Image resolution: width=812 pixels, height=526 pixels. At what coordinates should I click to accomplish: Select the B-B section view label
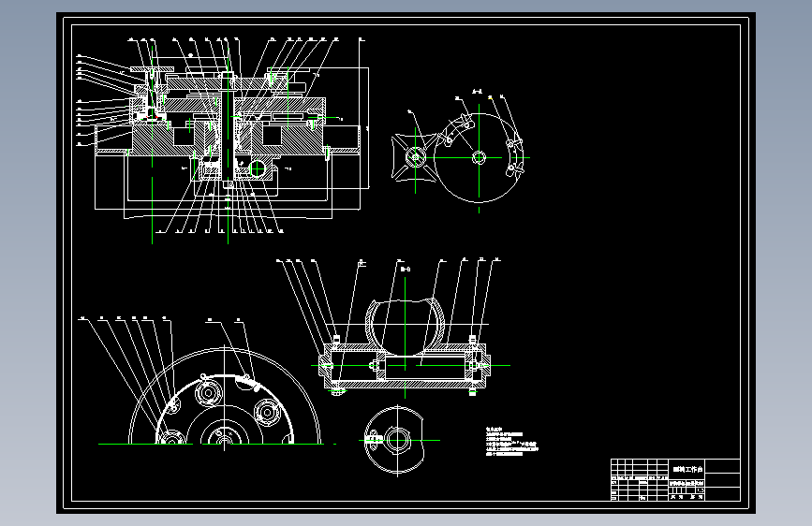tap(406, 269)
